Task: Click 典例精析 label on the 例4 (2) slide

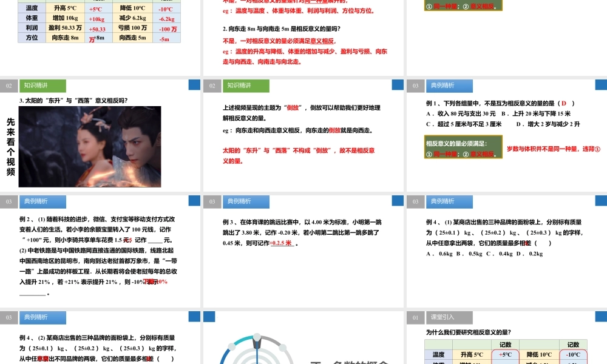Action: [42, 317]
